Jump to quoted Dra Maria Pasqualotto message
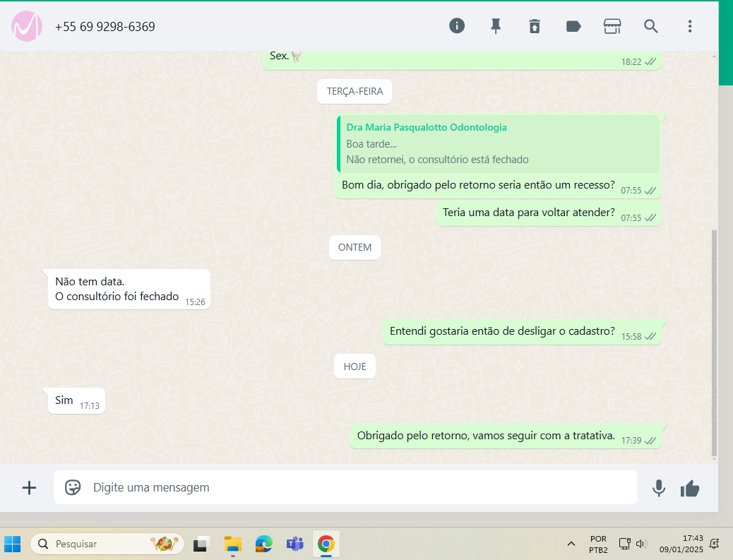This screenshot has height=560, width=733. click(x=499, y=144)
